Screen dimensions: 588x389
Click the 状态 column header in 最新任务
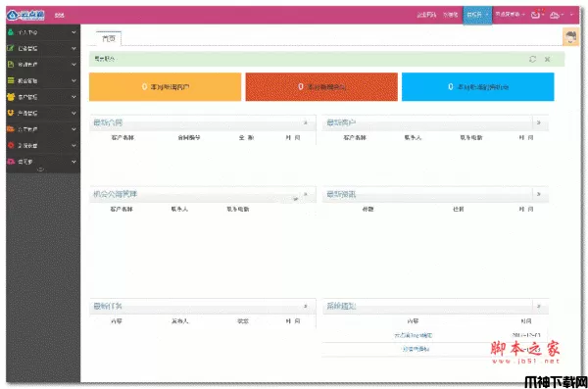click(x=243, y=321)
